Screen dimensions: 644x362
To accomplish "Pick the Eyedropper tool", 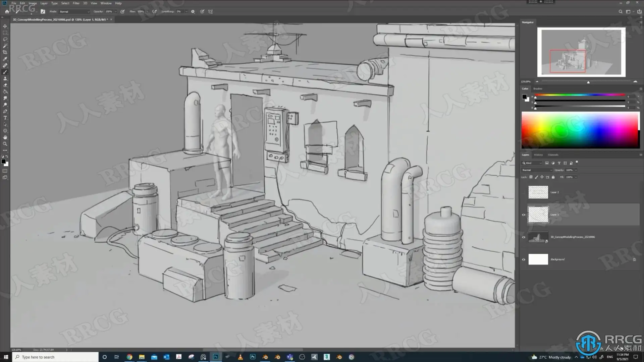I will pyautogui.click(x=5, y=59).
